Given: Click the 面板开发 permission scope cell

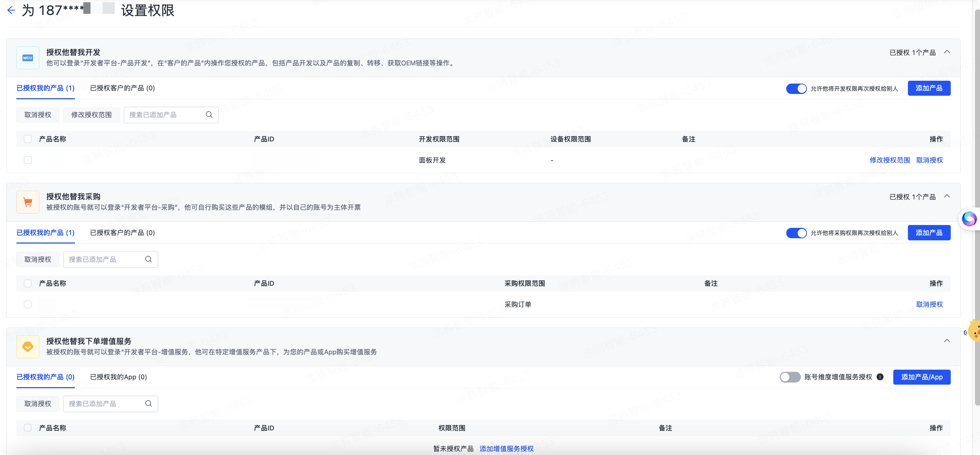Looking at the screenshot, I should point(432,160).
